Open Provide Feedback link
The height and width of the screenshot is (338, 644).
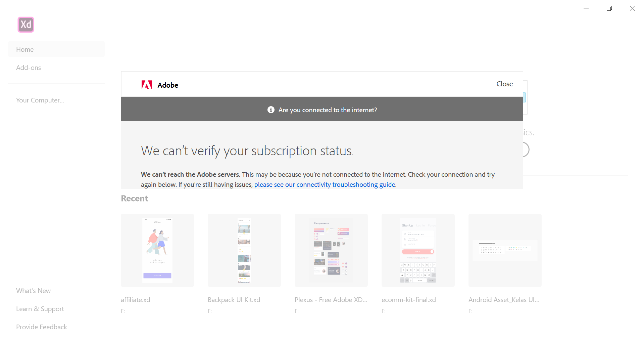coord(42,327)
